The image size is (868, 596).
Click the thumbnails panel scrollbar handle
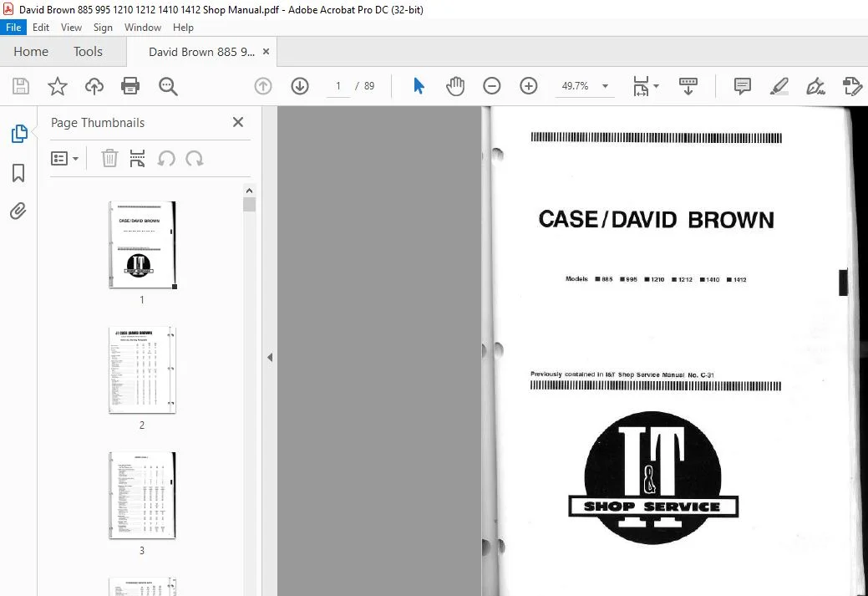[x=249, y=205]
